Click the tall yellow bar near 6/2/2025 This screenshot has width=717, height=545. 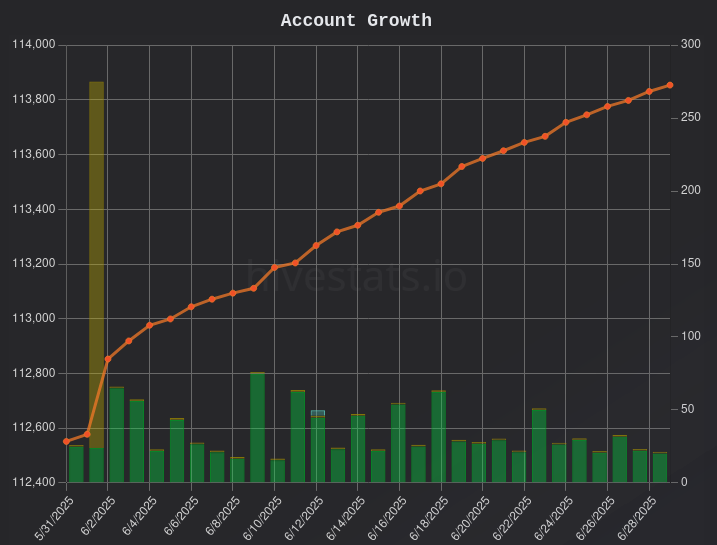coord(96,265)
